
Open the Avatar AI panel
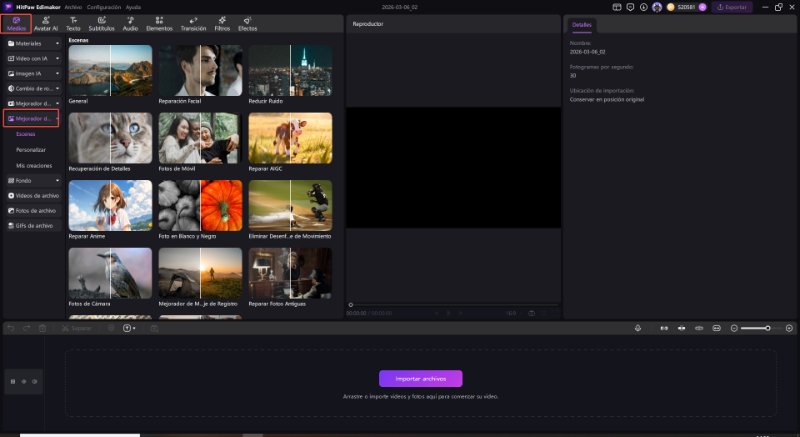click(46, 23)
